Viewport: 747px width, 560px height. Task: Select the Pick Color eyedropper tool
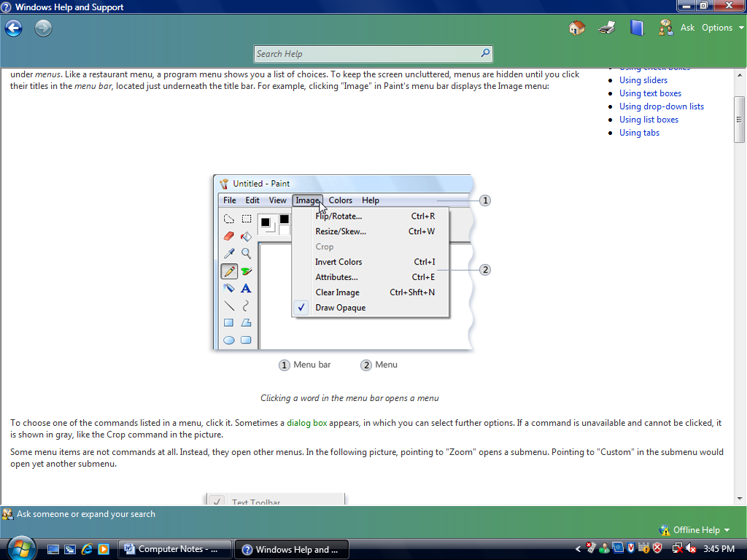228,253
